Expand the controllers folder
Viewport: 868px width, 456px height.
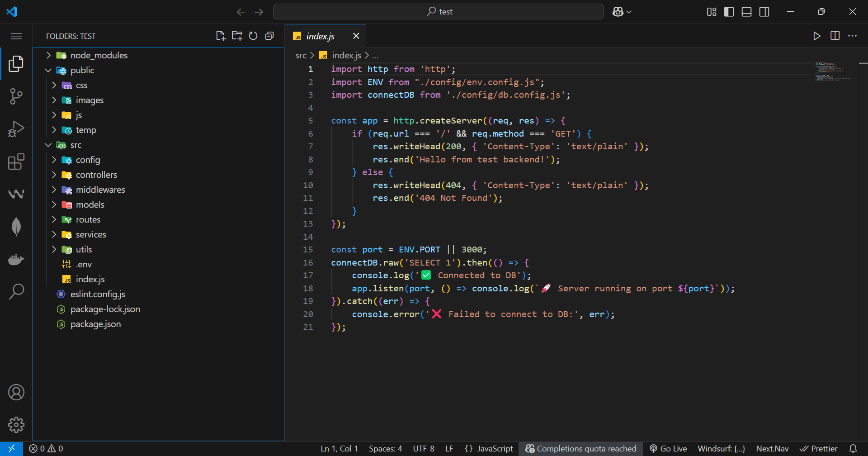(96, 175)
